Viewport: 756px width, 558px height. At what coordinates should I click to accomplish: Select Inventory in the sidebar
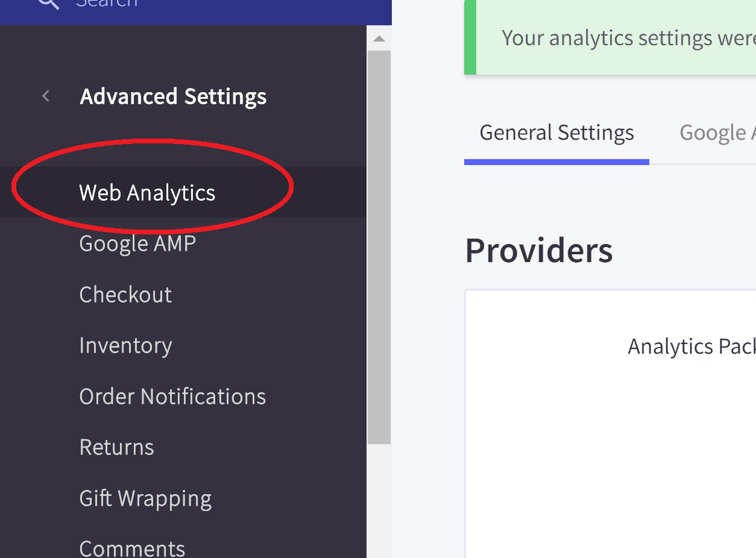tap(125, 346)
